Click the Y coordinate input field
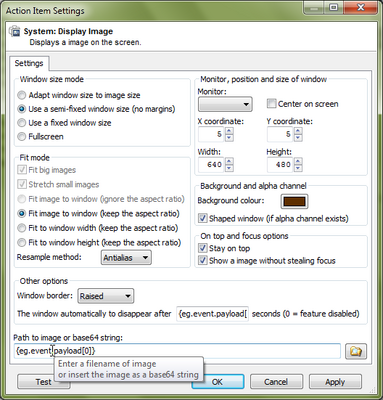This screenshot has width=383, height=400. tap(281, 134)
